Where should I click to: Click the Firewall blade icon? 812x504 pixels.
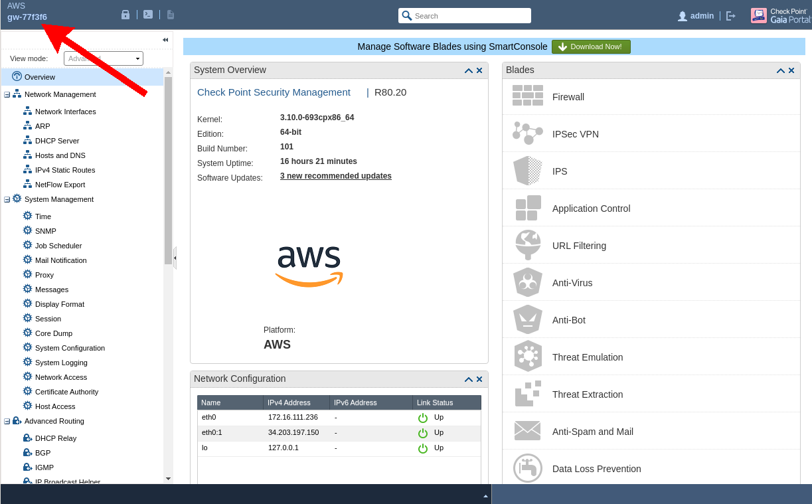tap(528, 96)
